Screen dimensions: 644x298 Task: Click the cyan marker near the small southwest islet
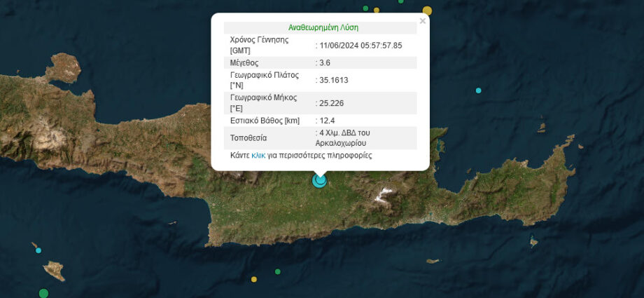[x=38, y=250]
